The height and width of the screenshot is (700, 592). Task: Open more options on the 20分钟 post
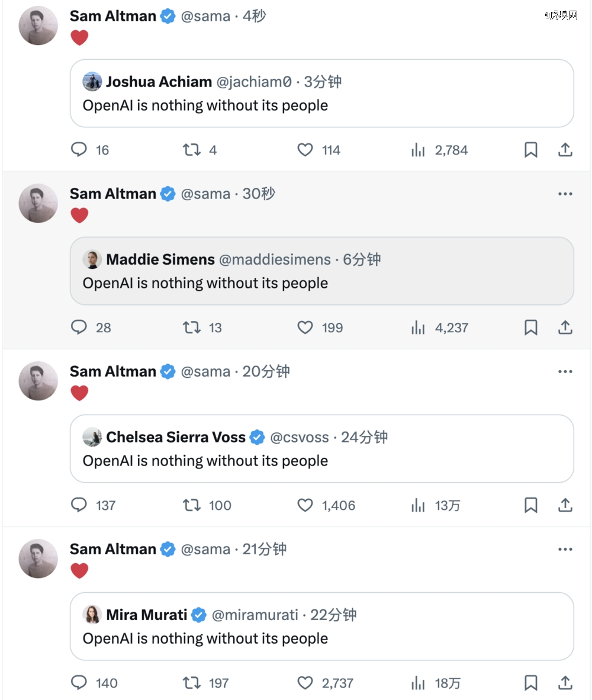click(x=565, y=371)
